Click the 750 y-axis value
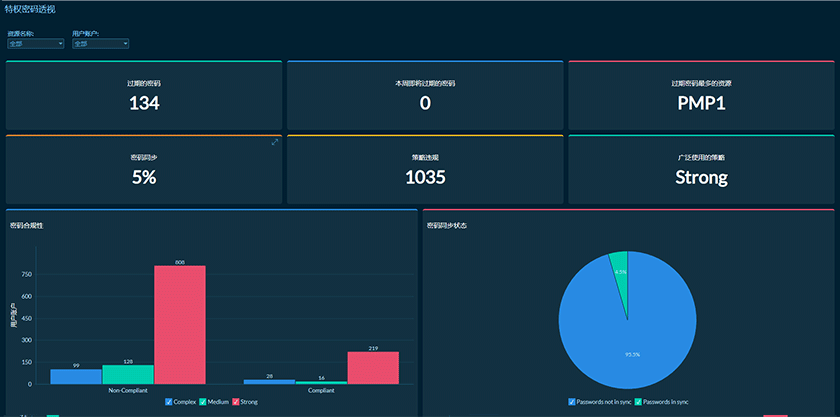 click(x=26, y=274)
